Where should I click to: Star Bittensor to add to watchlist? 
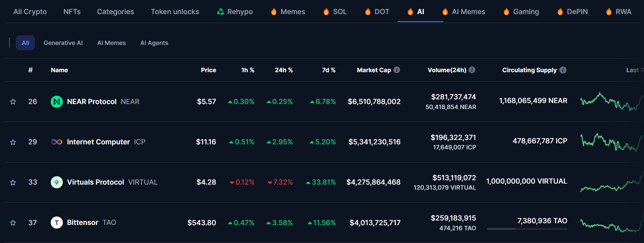point(13,223)
